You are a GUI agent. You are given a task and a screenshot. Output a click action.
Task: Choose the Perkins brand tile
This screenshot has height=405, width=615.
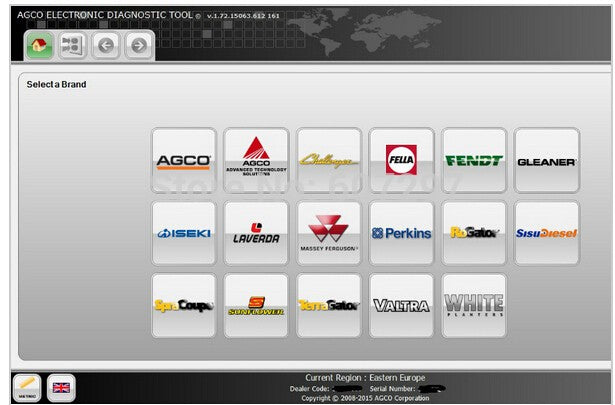(401, 233)
